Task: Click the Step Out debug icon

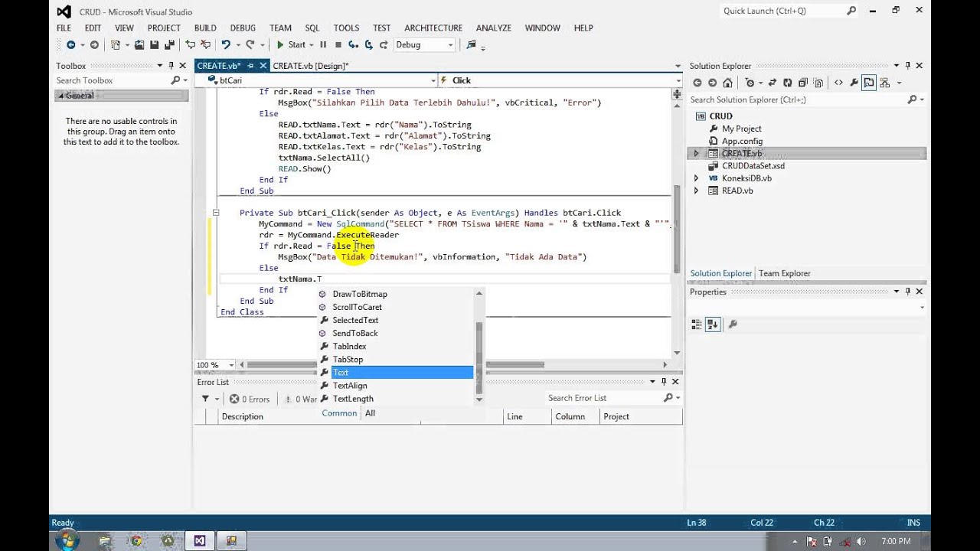Action: point(384,44)
